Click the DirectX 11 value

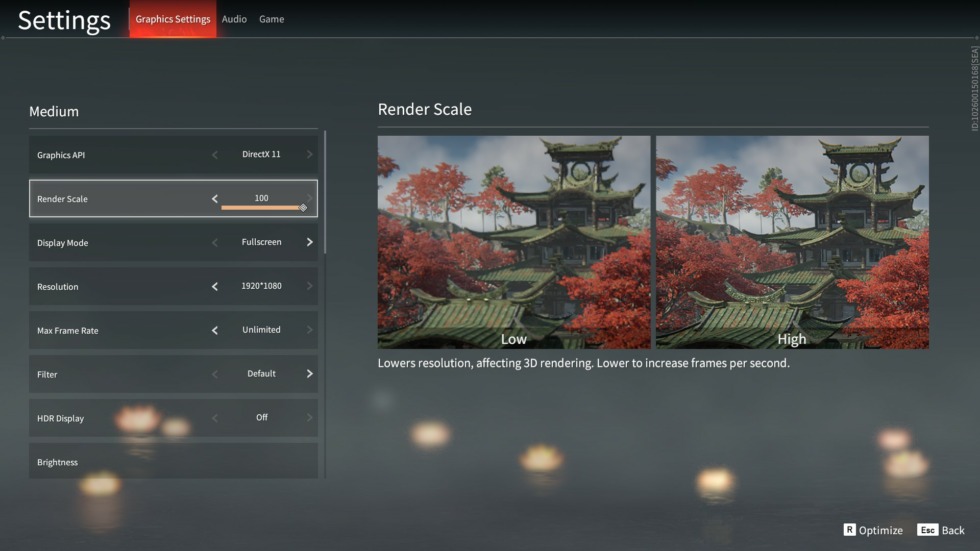point(261,154)
